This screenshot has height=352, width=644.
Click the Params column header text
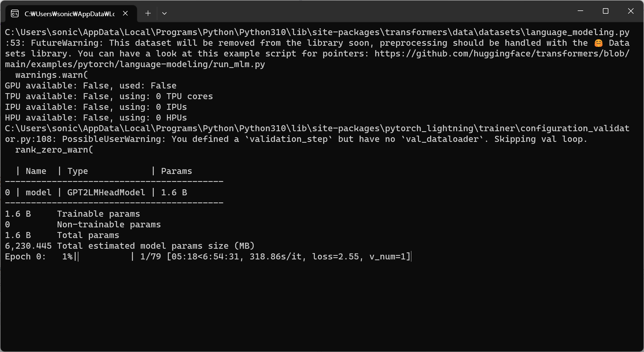(176, 171)
